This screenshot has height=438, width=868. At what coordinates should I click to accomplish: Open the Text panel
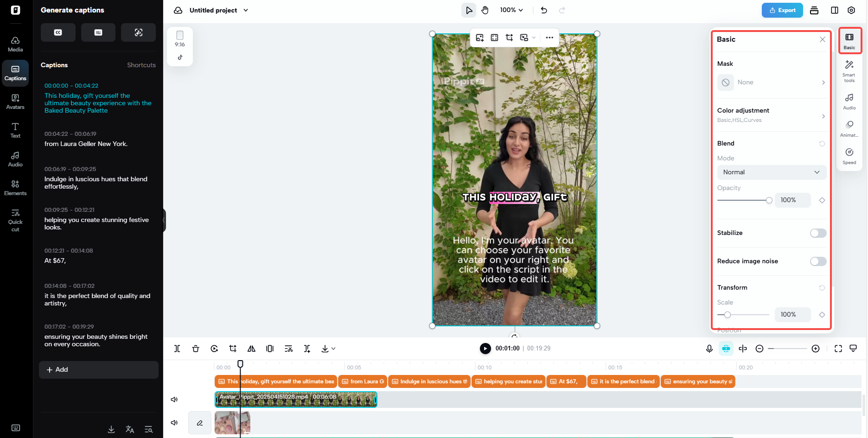15,131
